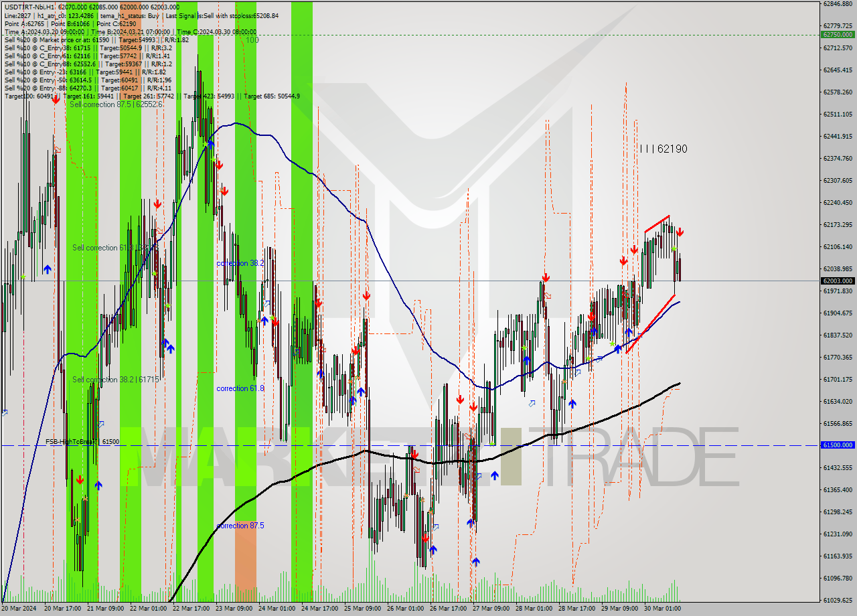Click the '21 Mar 09:00' time label
This screenshot has height=616, width=857.
click(x=106, y=609)
